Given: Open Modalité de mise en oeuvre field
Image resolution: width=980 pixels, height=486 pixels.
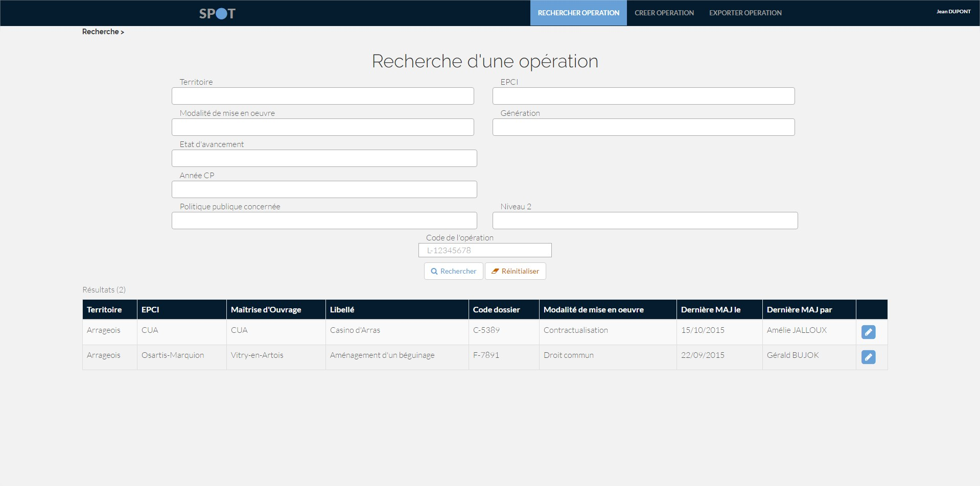Looking at the screenshot, I should pos(322,127).
